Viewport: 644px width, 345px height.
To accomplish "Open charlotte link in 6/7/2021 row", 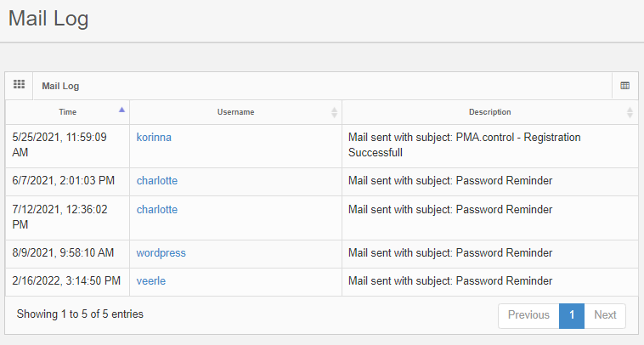I will click(x=157, y=181).
